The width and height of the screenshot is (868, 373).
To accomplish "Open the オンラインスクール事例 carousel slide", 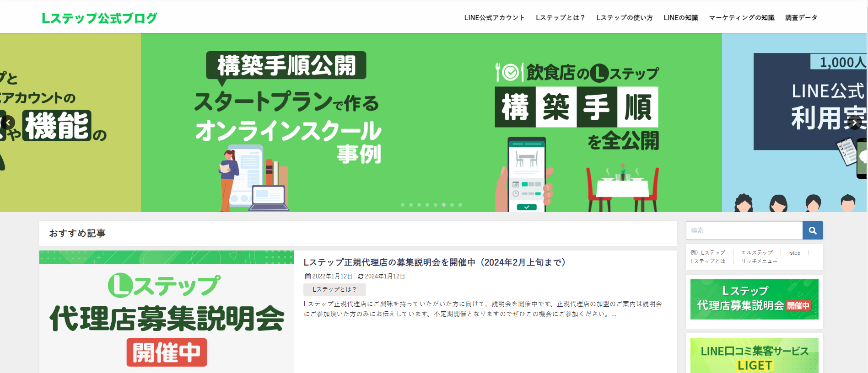I will coord(287,123).
